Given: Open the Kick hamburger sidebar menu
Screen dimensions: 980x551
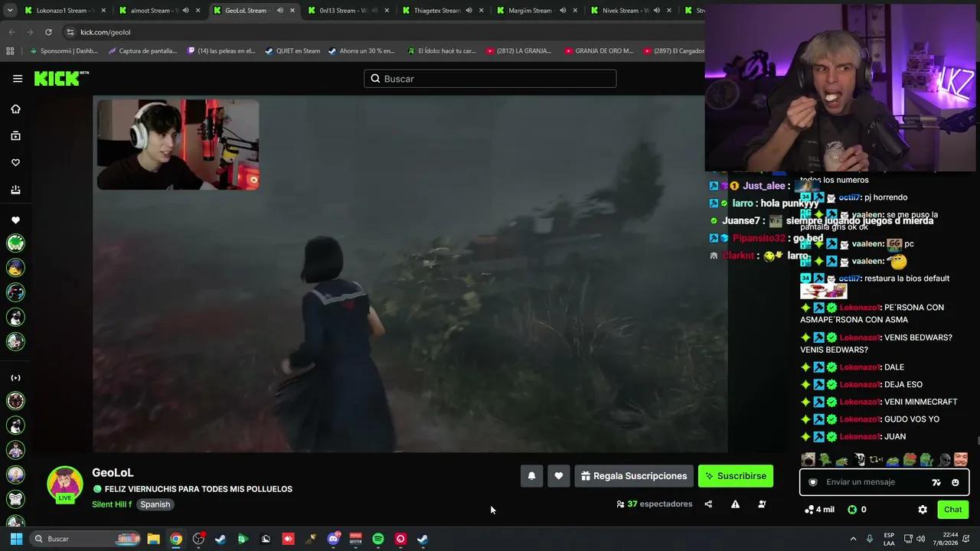Looking at the screenshot, I should [18, 78].
